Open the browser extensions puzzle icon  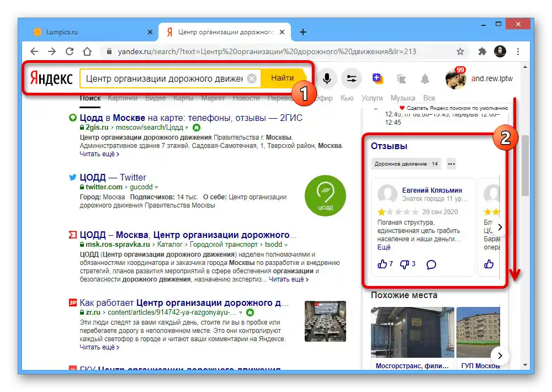coord(482,51)
